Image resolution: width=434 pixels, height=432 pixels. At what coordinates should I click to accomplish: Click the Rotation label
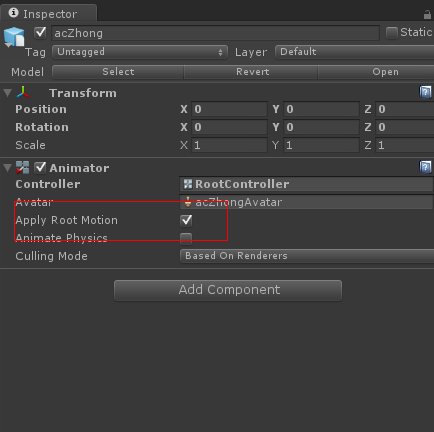[42, 127]
